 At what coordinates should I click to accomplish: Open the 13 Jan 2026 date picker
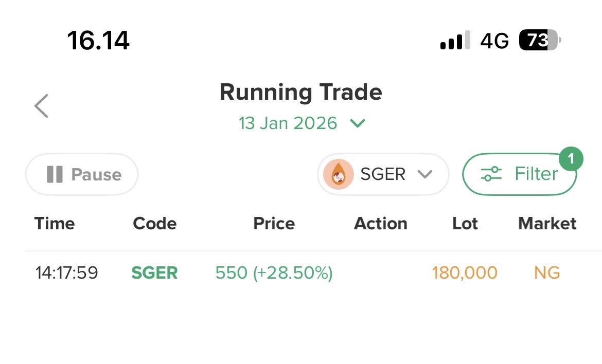[288, 123]
